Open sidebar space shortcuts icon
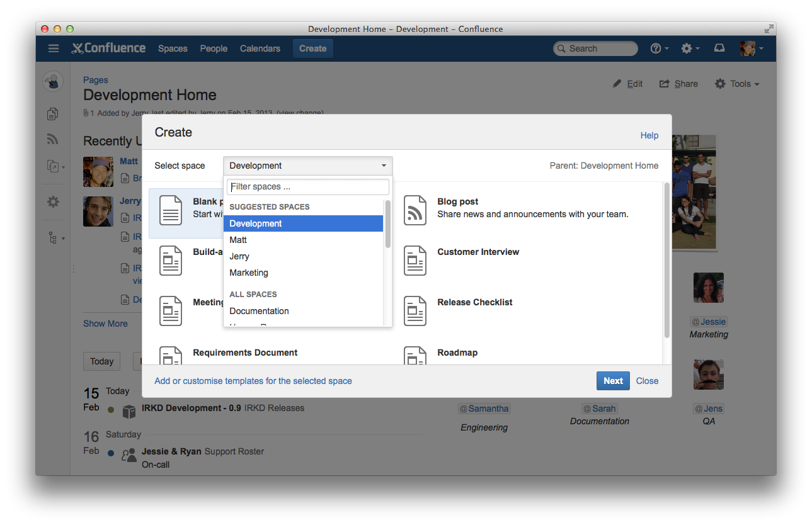The height and width of the screenshot is (525, 812). pos(53,166)
